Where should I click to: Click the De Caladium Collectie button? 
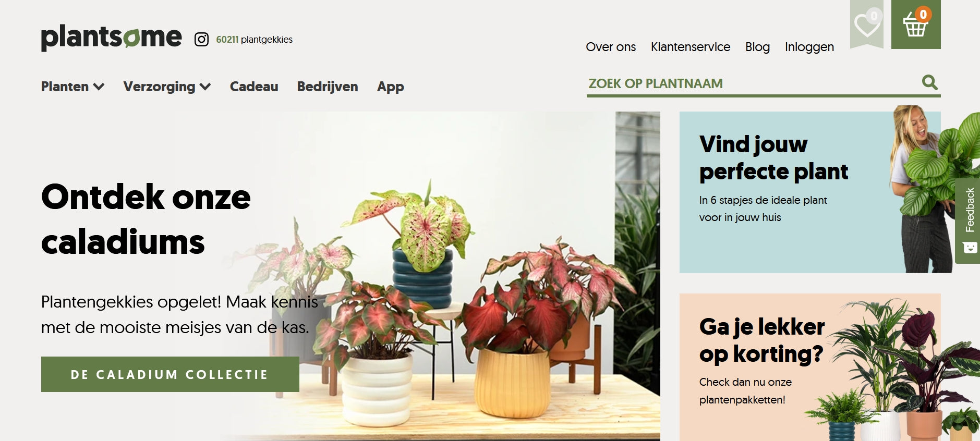pyautogui.click(x=170, y=374)
